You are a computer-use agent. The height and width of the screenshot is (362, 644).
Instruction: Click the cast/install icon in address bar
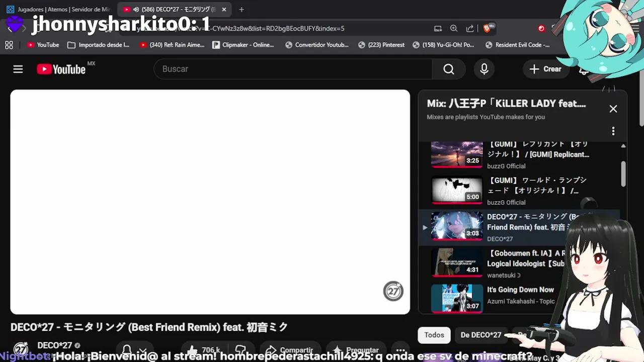(x=438, y=29)
